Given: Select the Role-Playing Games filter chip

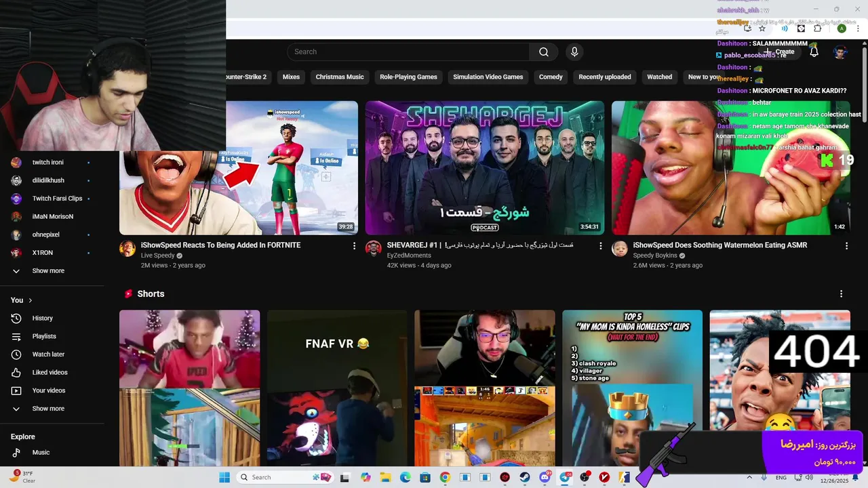Looking at the screenshot, I should point(408,77).
